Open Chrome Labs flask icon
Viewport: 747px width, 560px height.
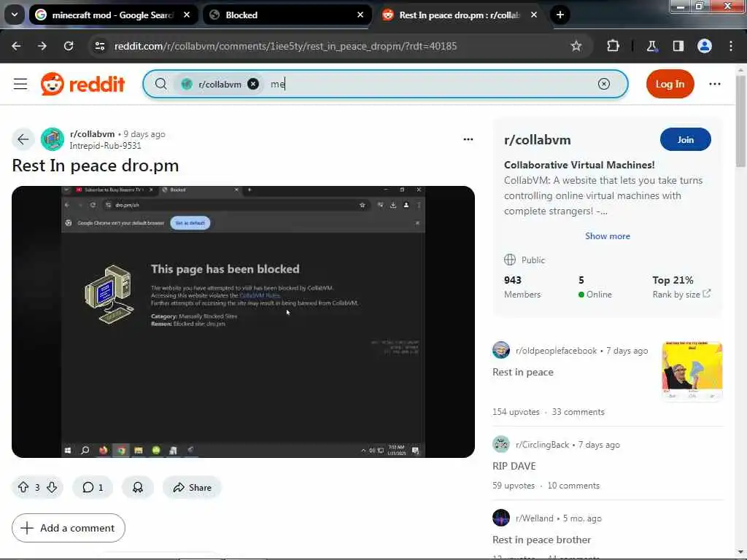tap(651, 46)
